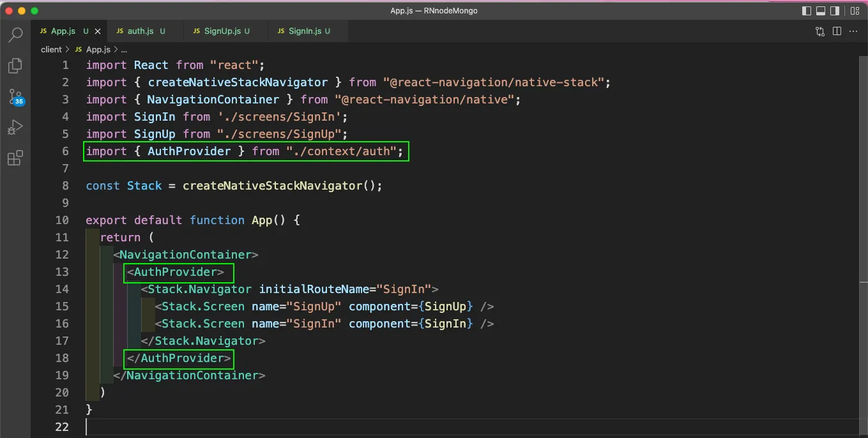868x438 pixels.
Task: Click the return keyword on line 11
Action: 120,238
